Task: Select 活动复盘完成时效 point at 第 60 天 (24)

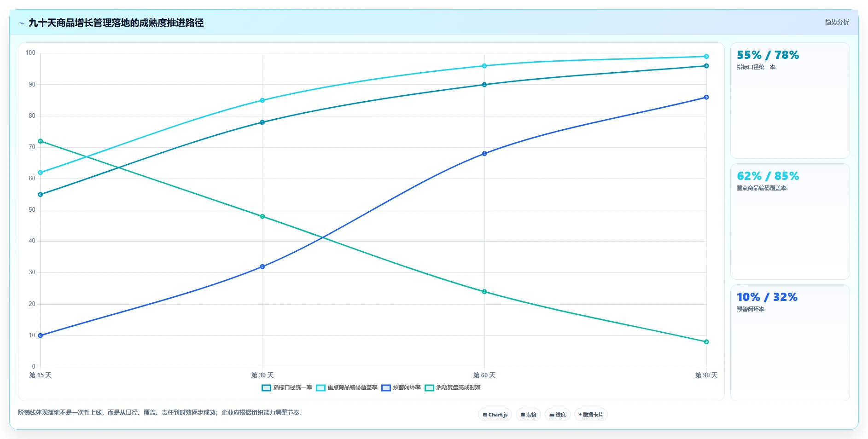Action: coord(484,292)
